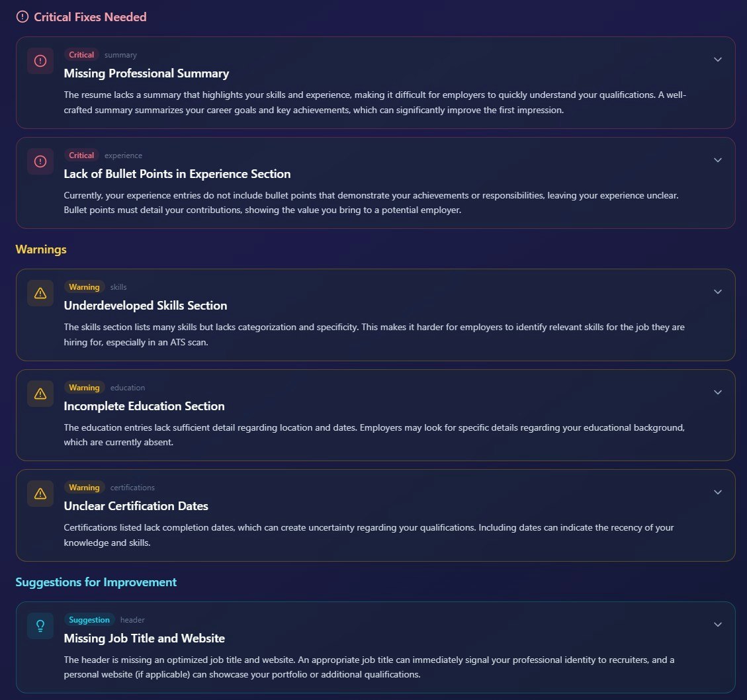Expand the Unclear Certification Dates card
The image size is (747, 700).
pos(717,492)
